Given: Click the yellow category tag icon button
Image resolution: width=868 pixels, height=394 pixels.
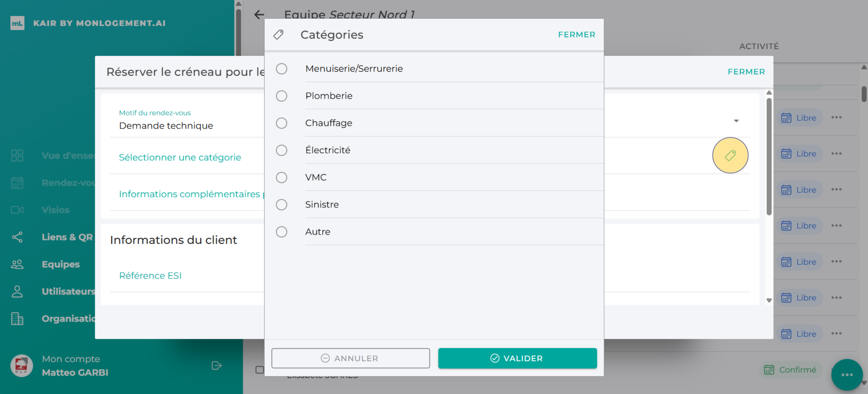Looking at the screenshot, I should pyautogui.click(x=730, y=155).
